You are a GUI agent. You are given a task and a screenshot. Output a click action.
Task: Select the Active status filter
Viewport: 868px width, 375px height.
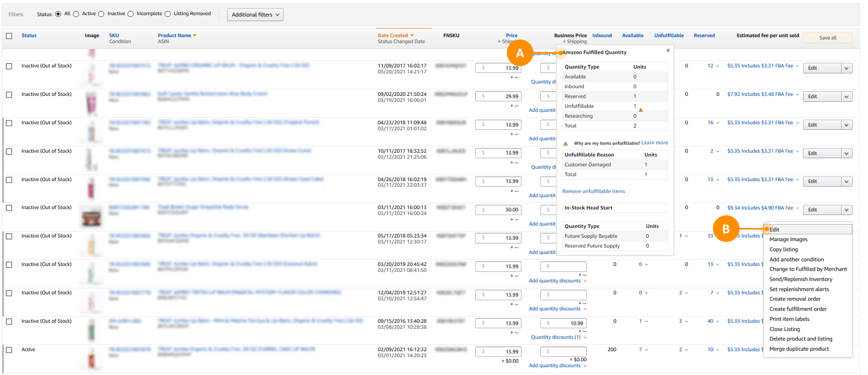tap(76, 13)
